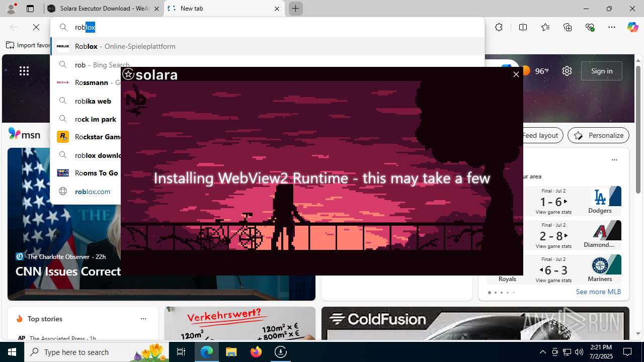Click Import favorites in the bookmarks bar
The width and height of the screenshot is (644, 362).
[x=28, y=45]
